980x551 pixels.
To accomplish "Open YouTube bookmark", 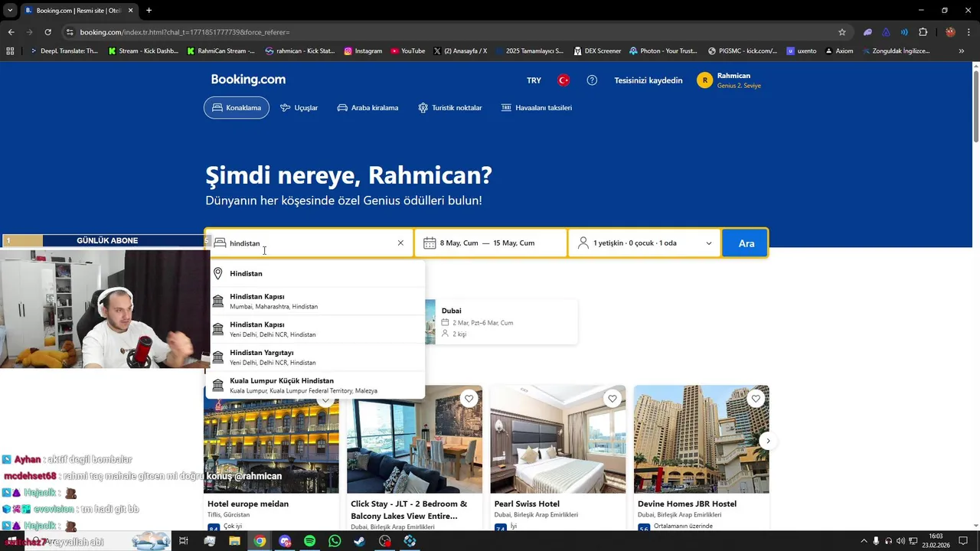I will 407,51.
